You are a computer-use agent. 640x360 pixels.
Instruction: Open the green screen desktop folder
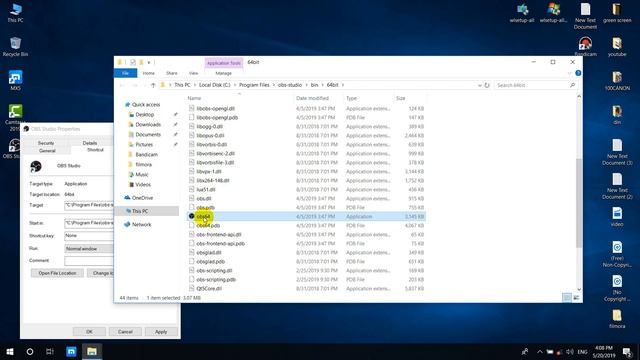(x=617, y=12)
